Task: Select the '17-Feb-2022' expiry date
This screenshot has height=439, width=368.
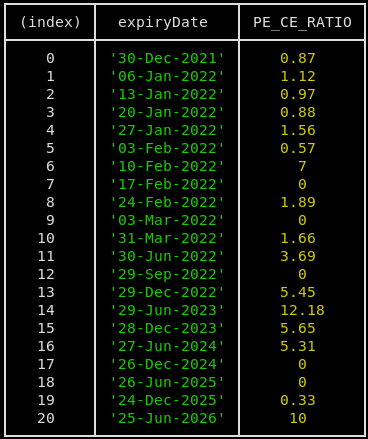Action: tap(167, 184)
